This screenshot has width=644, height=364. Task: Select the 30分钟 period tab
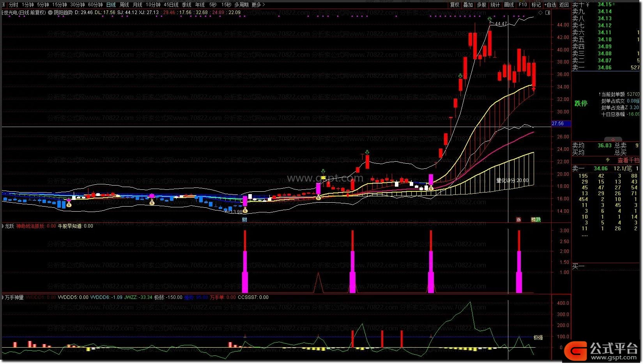coord(77,5)
